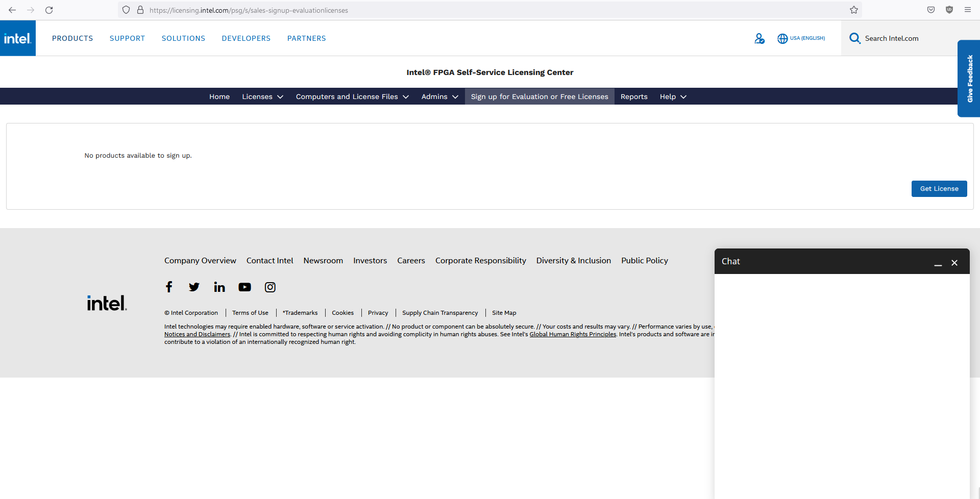Image resolution: width=980 pixels, height=499 pixels.
Task: Open Intel's Instagram icon
Action: click(x=270, y=287)
